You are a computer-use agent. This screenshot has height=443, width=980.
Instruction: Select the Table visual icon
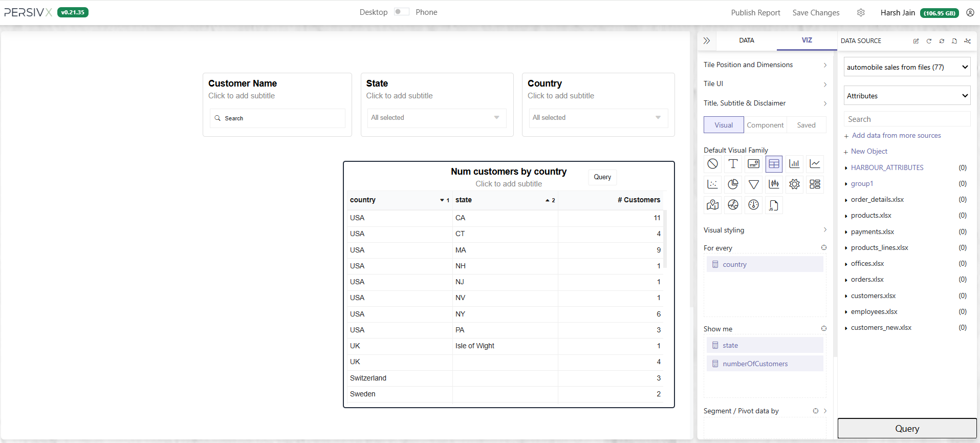pos(774,164)
